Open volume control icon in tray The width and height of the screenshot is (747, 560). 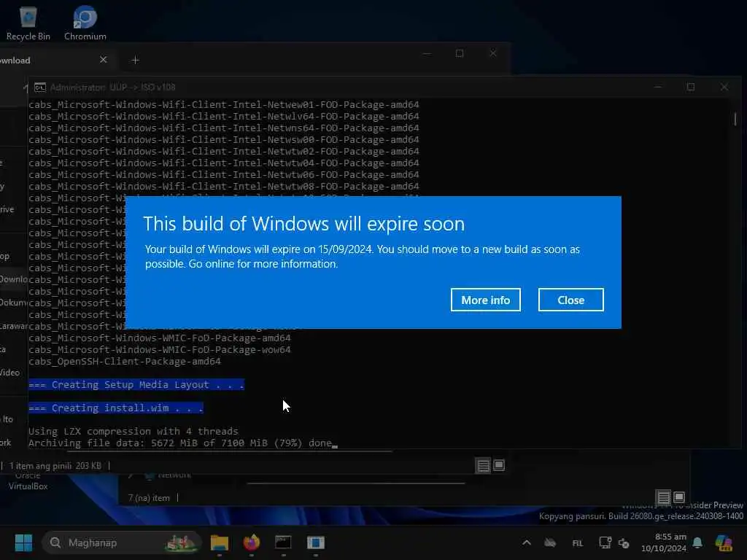point(624,542)
